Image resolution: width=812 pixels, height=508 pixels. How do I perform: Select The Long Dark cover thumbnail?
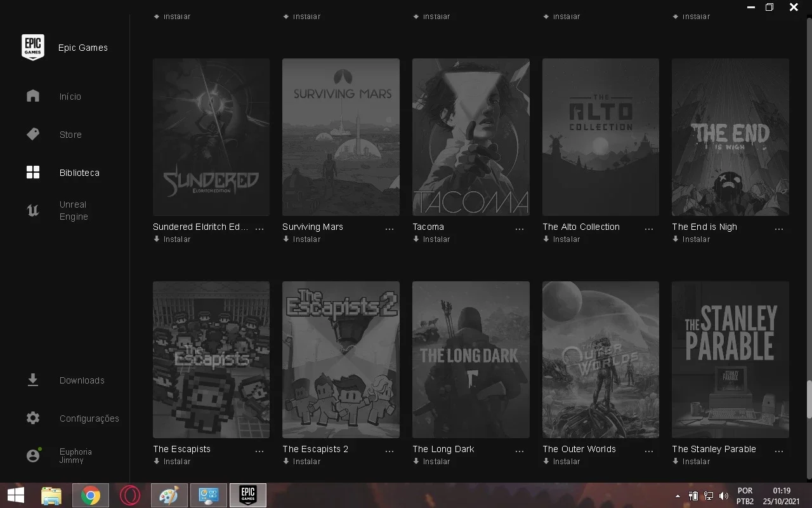pyautogui.click(x=471, y=359)
